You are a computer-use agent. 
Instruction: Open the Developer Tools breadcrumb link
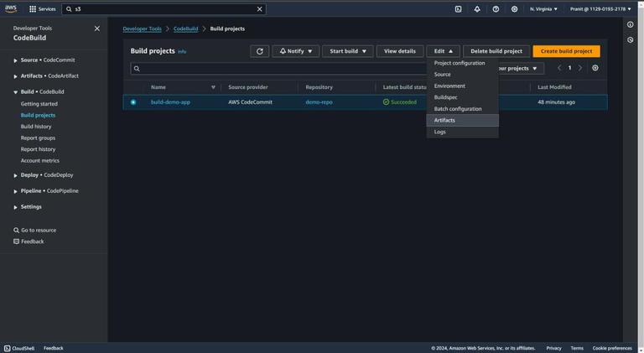[x=142, y=29]
